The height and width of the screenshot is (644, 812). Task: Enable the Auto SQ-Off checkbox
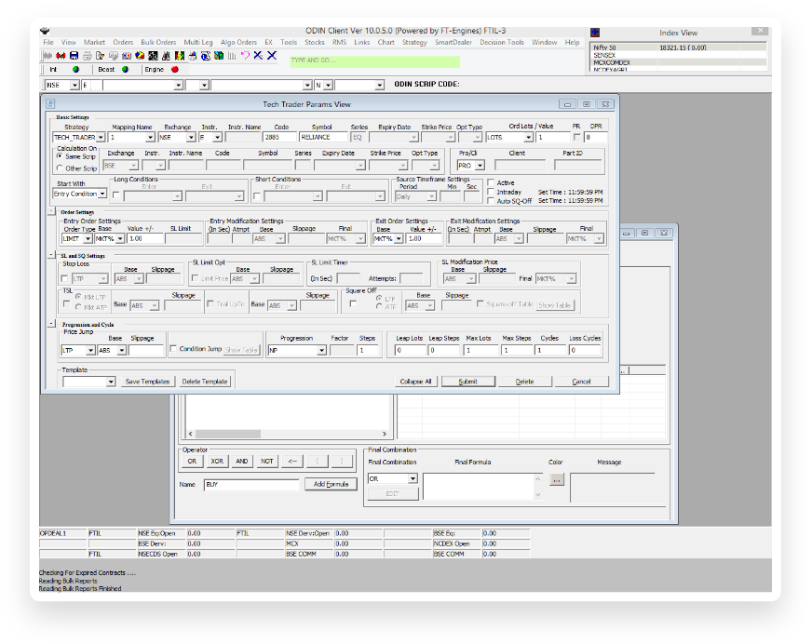point(491,201)
